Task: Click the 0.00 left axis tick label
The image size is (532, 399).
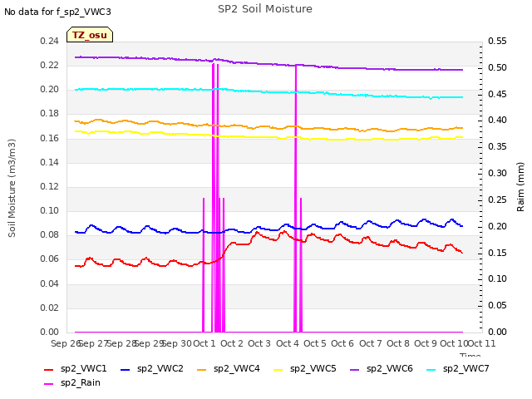Action: (x=50, y=332)
